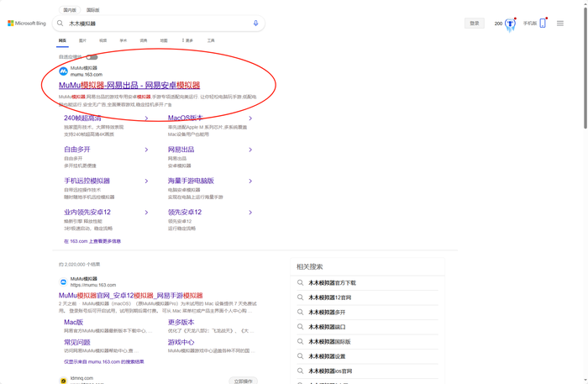Image resolution: width=588 pixels, height=384 pixels.
Task: Open the MuMu模拟器官网_安卓12模拟器 result link
Action: [x=130, y=296]
